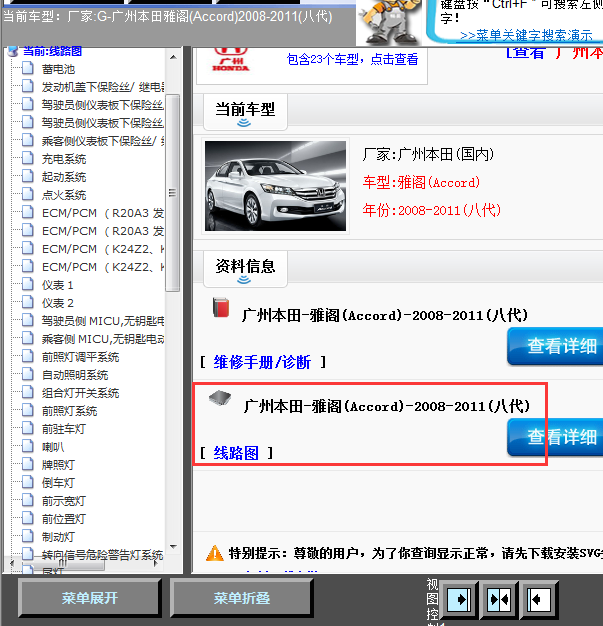Click tree panel scroll up arrow
This screenshot has height=626, width=603.
pos(173,57)
